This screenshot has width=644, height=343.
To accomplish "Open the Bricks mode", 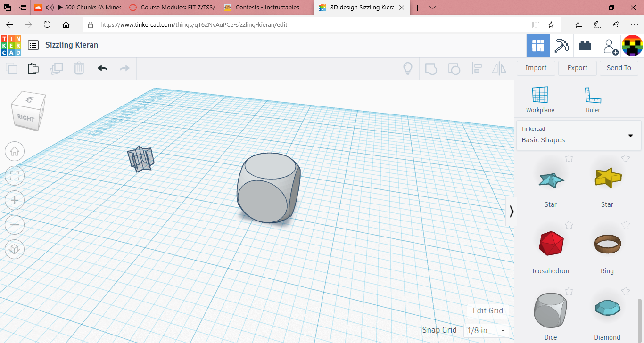I will pos(585,46).
